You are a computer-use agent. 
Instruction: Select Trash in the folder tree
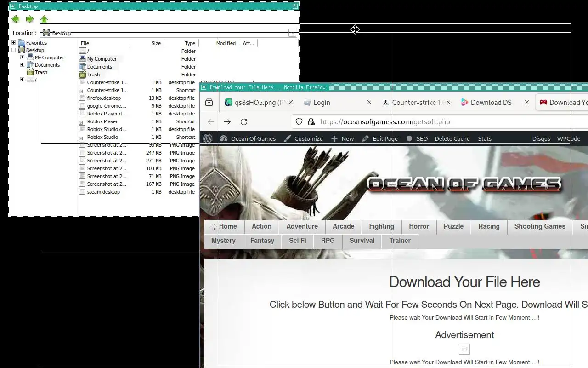pyautogui.click(x=41, y=72)
